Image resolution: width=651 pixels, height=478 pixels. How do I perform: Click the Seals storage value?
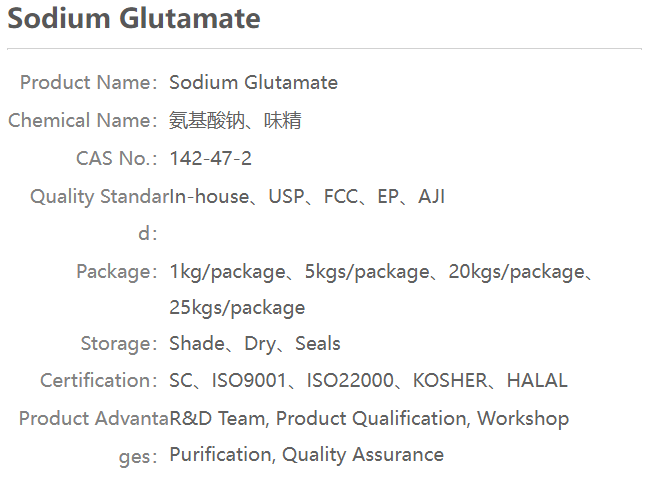(x=318, y=344)
